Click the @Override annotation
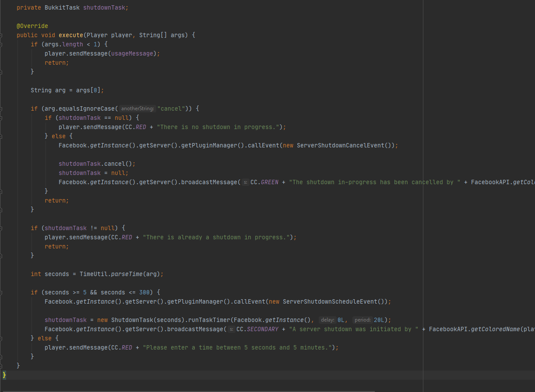This screenshot has height=392, width=535. [x=32, y=26]
